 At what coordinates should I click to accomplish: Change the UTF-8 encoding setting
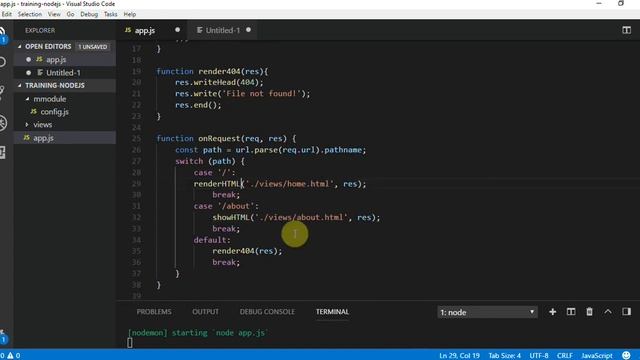pyautogui.click(x=539, y=356)
